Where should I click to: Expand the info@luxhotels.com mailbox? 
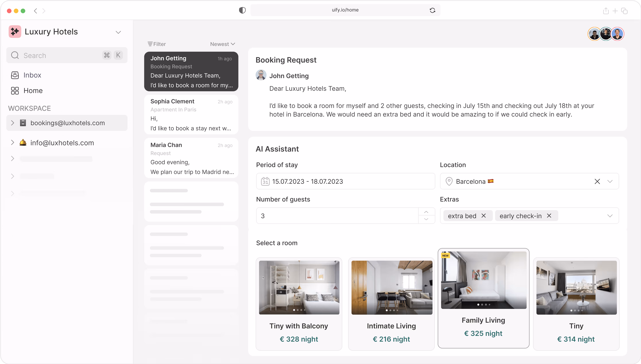click(x=12, y=143)
